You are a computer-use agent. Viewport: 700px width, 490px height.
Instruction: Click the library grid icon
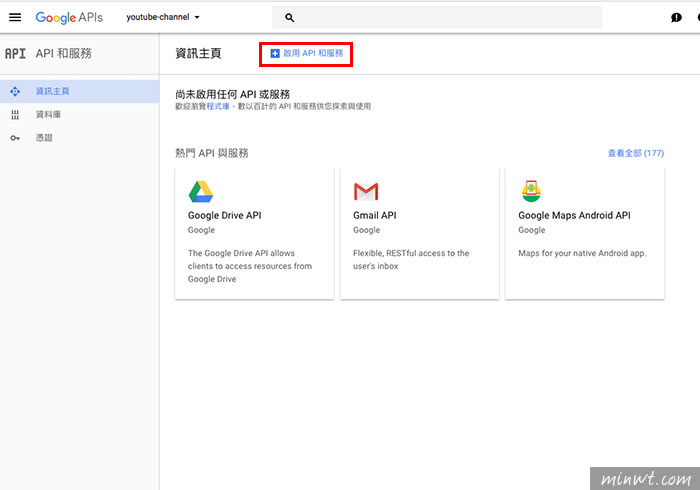coord(15,115)
